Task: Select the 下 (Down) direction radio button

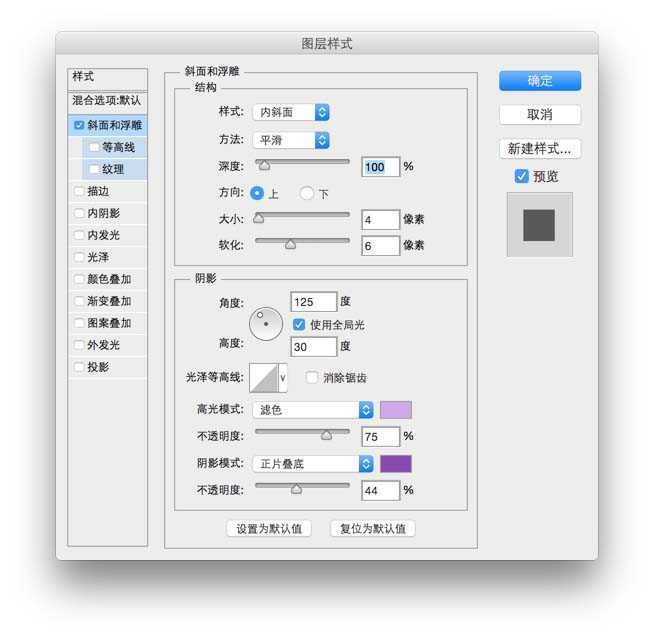Action: pos(307,193)
